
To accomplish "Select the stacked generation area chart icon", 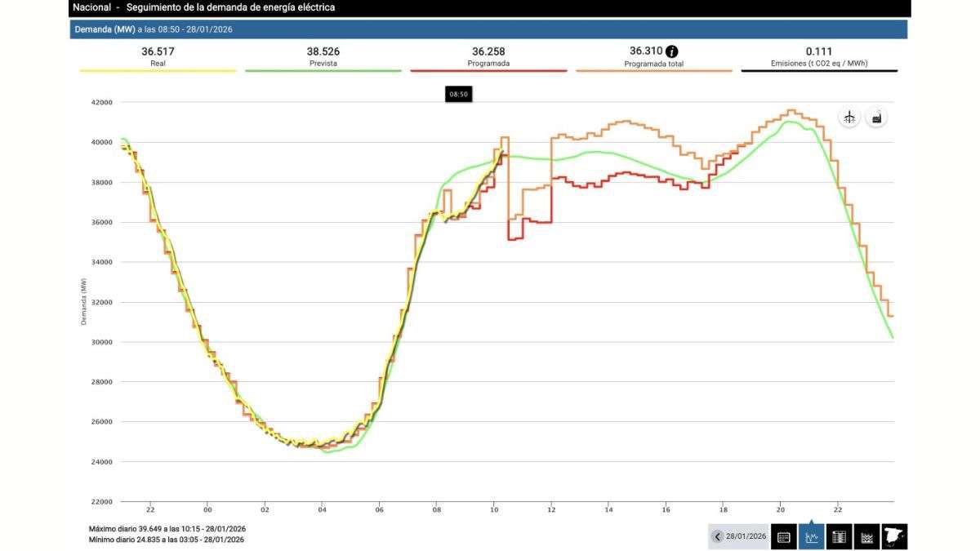I will tap(865, 536).
